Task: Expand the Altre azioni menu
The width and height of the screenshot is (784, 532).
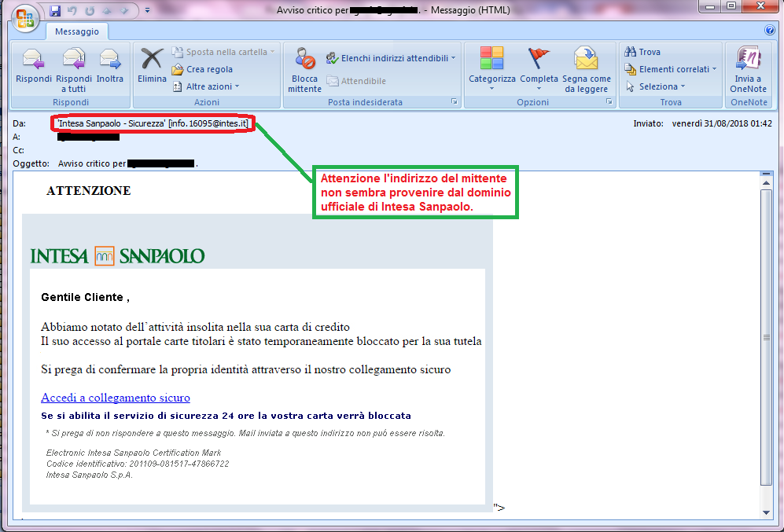Action: pos(205,86)
